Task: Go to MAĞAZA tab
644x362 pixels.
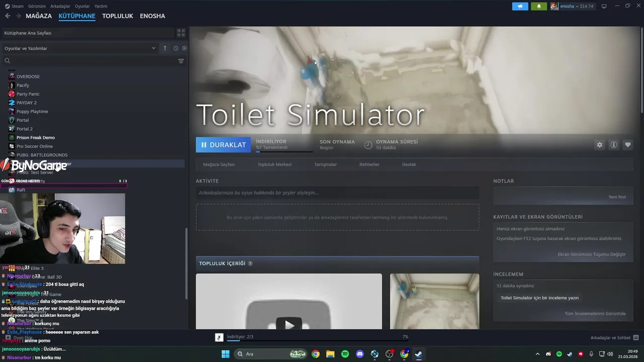Action: (39, 16)
